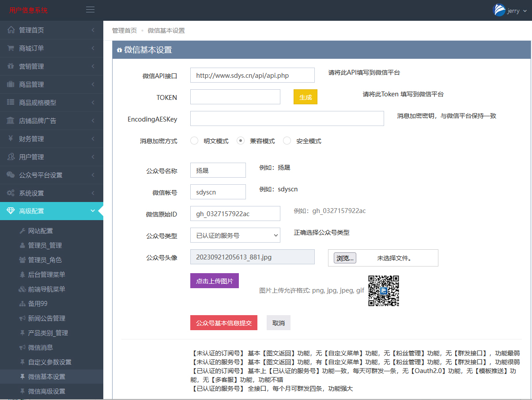This screenshot has height=400, width=532.
Task: Click the gift icon beside 营销管理
Action: pos(11,66)
